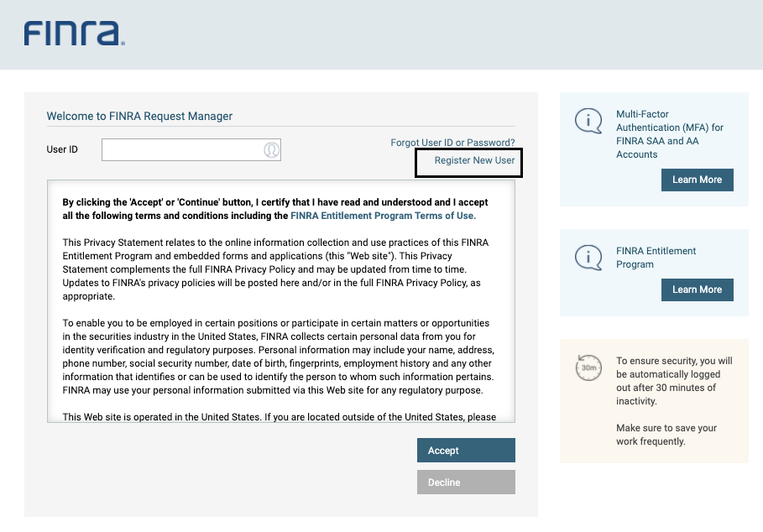Click the FINRA logo in the header
The width and height of the screenshot is (763, 532).
tap(74, 34)
